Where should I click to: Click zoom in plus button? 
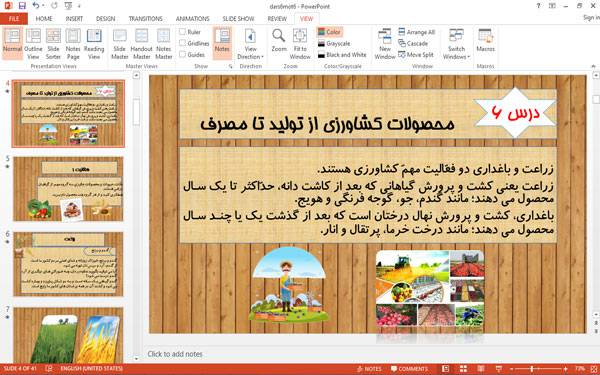point(566,368)
